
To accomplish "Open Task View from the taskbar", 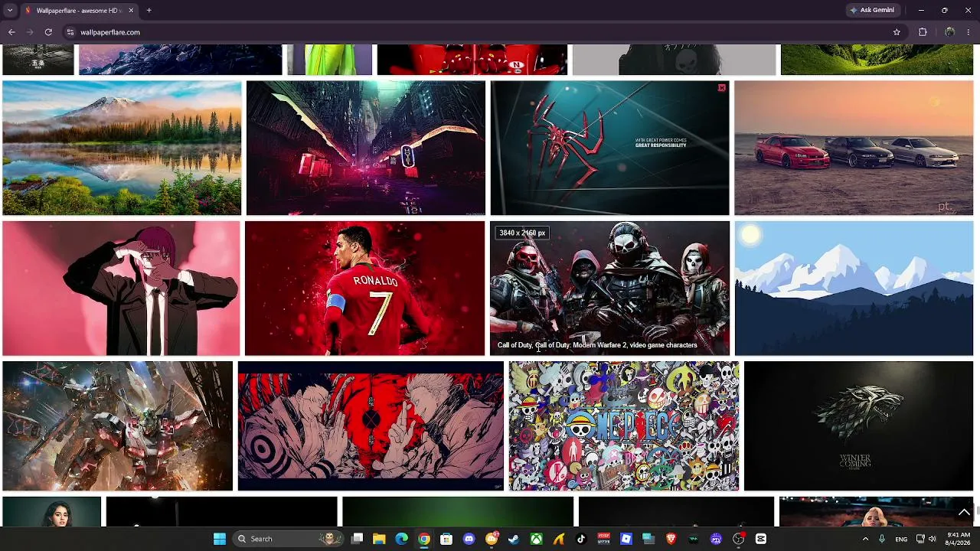I will (357, 539).
